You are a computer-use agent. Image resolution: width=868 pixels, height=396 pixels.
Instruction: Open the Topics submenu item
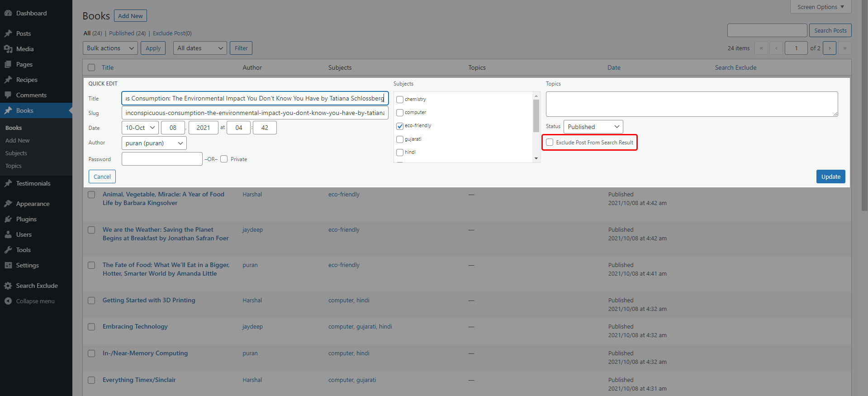click(x=14, y=166)
